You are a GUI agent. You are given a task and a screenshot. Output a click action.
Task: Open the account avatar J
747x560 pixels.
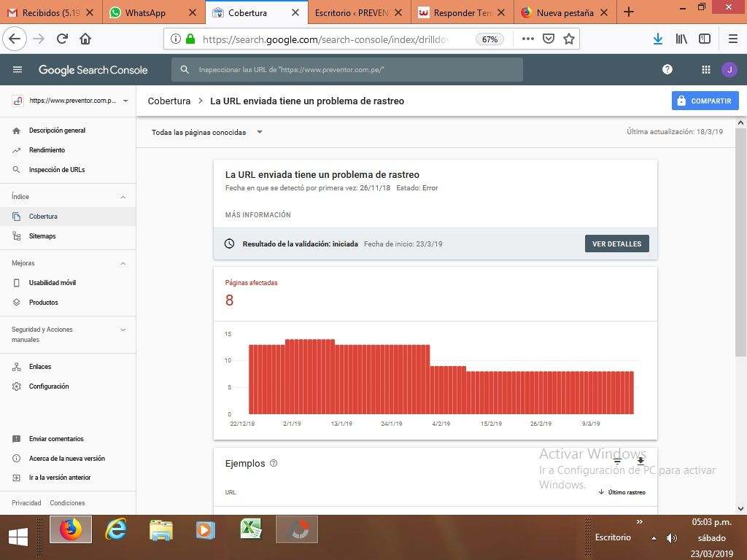(x=729, y=69)
